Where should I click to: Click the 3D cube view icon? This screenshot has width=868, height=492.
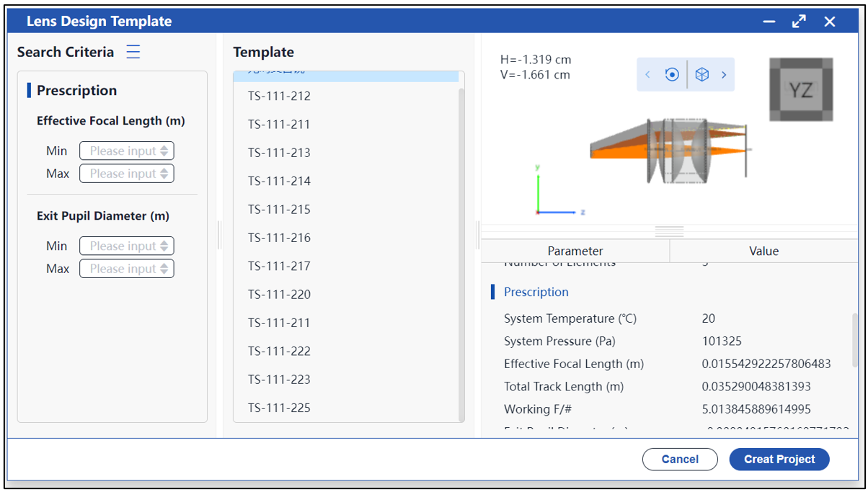[702, 75]
